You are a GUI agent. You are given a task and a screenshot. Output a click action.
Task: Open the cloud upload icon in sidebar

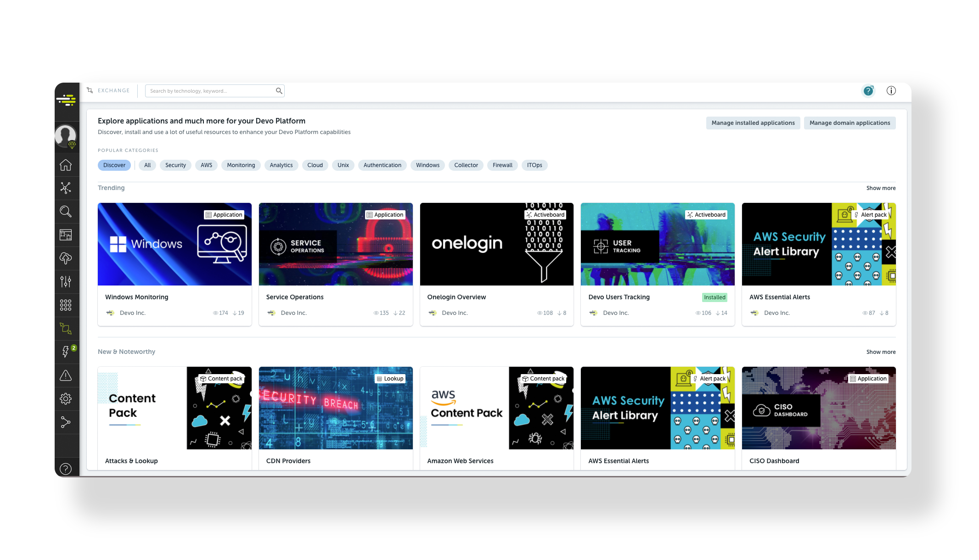point(66,258)
